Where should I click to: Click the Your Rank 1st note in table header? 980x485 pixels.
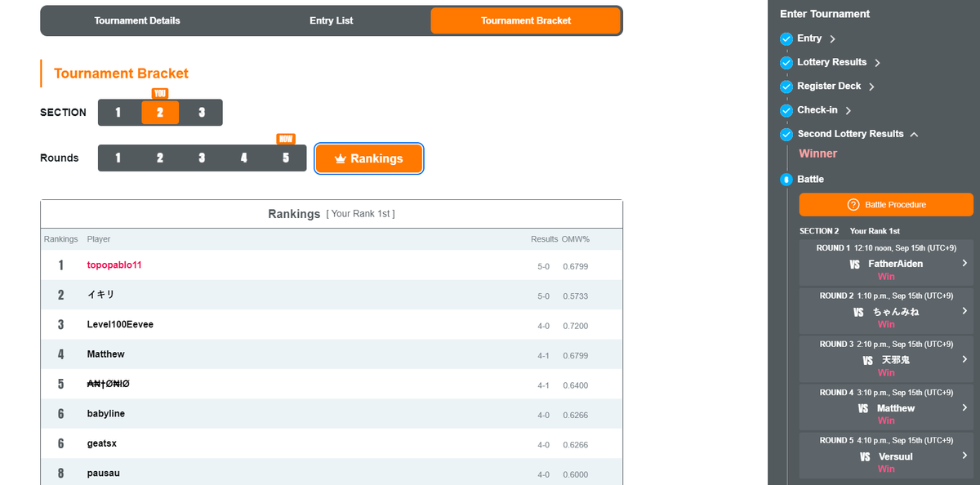pyautogui.click(x=360, y=214)
